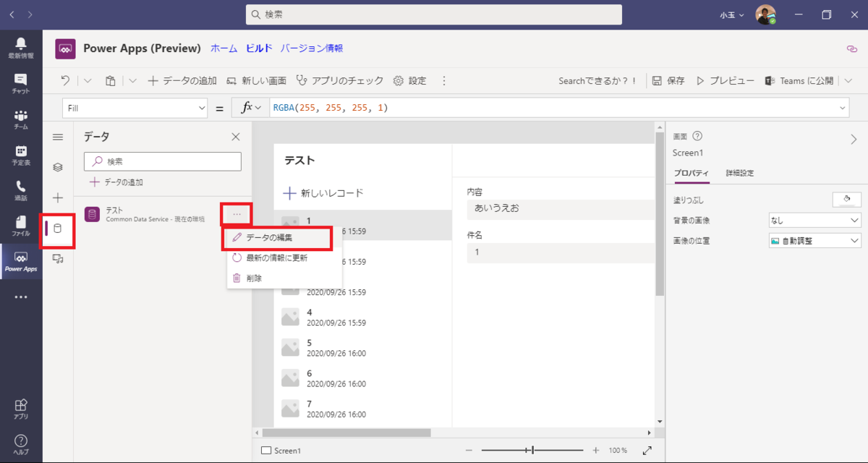The width and height of the screenshot is (868, 463).
Task: Open Help in Teams sidebar
Action: [20, 444]
